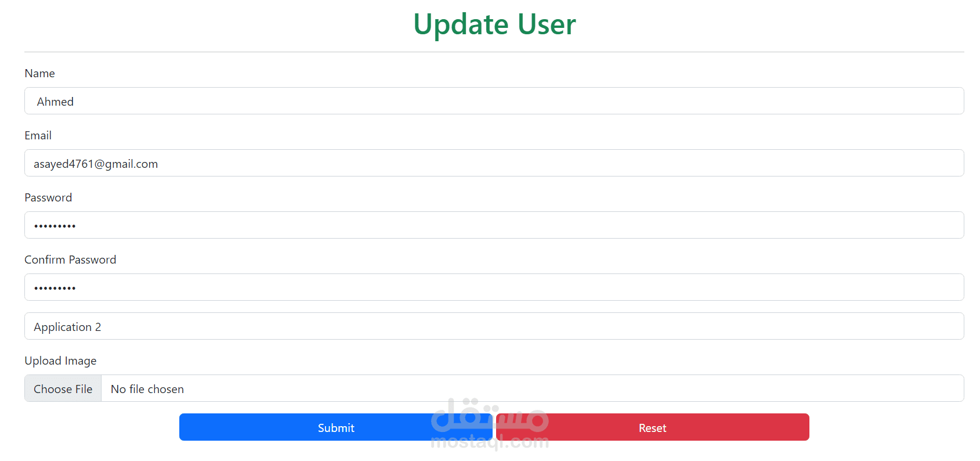Click the Arabic mostaql watermark logo
980x461 pixels.
point(490,413)
